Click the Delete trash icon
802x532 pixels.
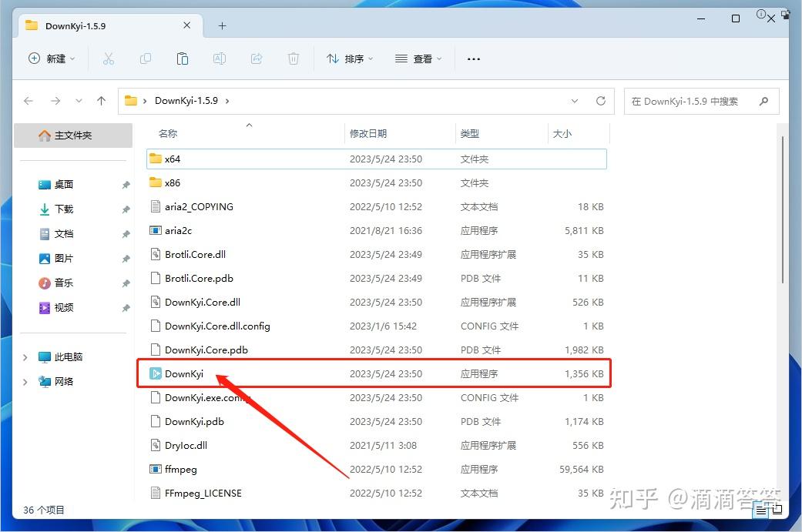293,59
